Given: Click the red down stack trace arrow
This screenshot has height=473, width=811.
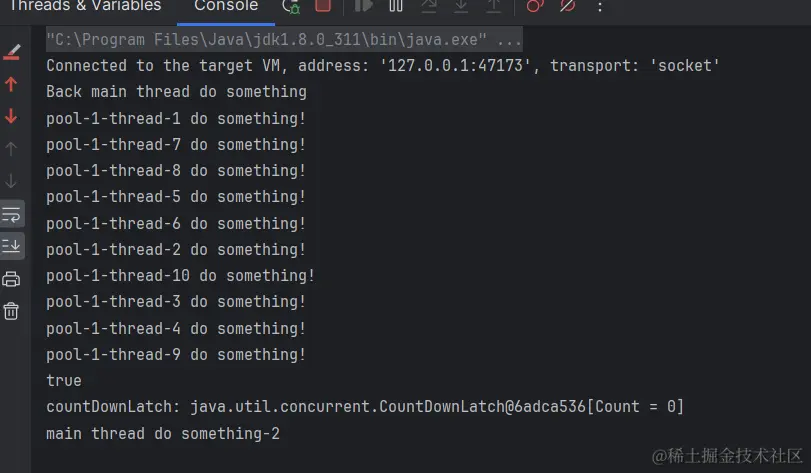Looking at the screenshot, I should 11,116.
